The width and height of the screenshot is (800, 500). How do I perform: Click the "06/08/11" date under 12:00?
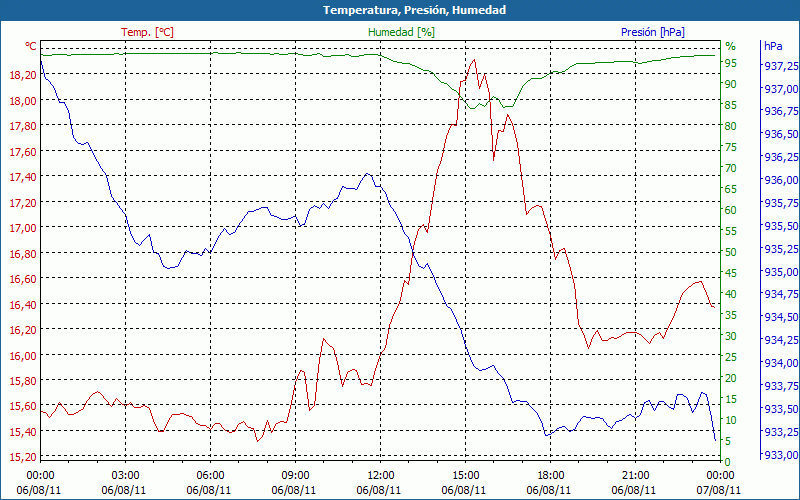(x=379, y=490)
